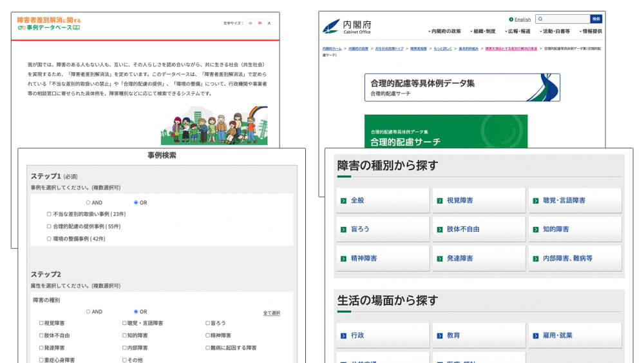Expand the 情報提供 menu
The width and height of the screenshot is (644, 363).
click(x=591, y=31)
